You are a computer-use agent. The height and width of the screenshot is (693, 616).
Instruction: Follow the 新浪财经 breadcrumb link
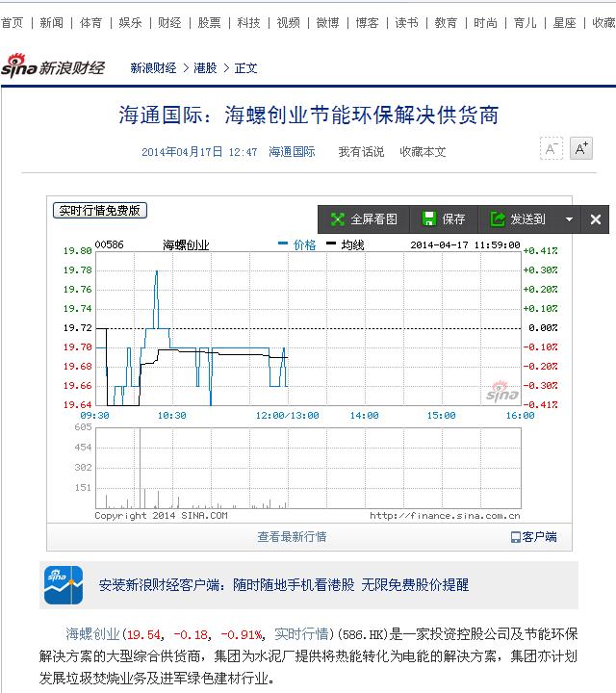(153, 68)
